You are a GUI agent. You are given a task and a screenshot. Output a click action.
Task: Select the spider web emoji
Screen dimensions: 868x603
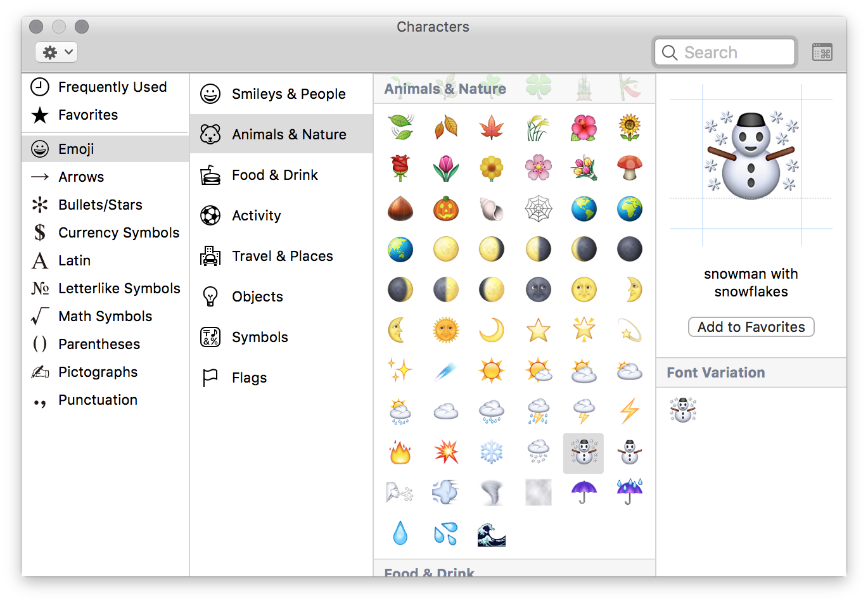pyautogui.click(x=538, y=208)
